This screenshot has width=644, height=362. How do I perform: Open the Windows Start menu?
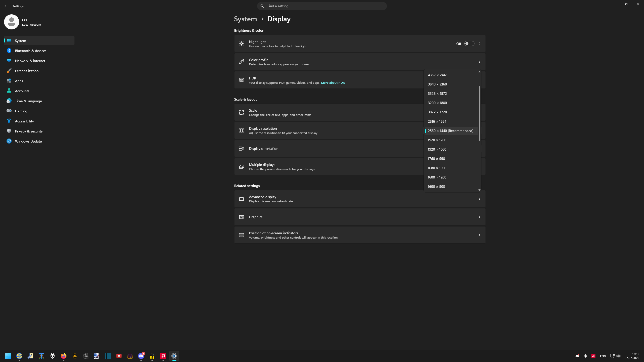coord(8,356)
